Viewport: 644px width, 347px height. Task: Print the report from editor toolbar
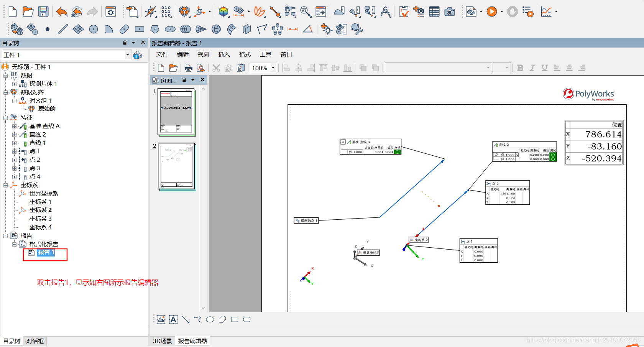(x=188, y=68)
